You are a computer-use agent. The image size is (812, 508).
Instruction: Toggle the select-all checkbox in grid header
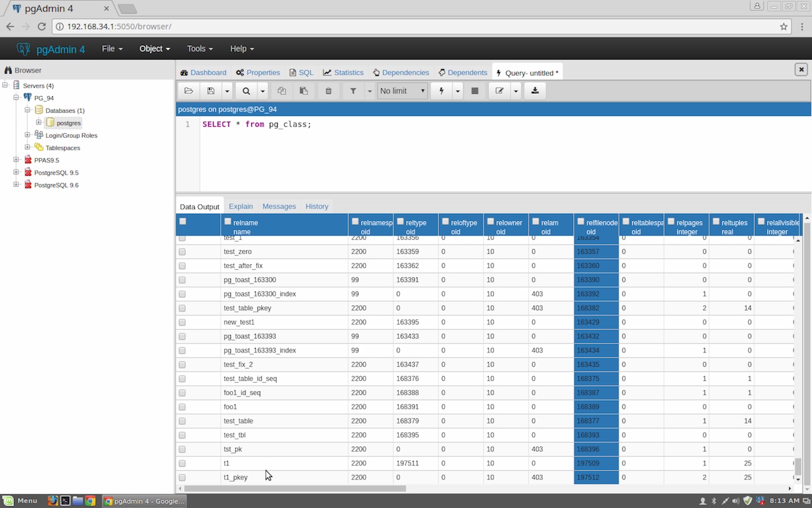point(183,222)
